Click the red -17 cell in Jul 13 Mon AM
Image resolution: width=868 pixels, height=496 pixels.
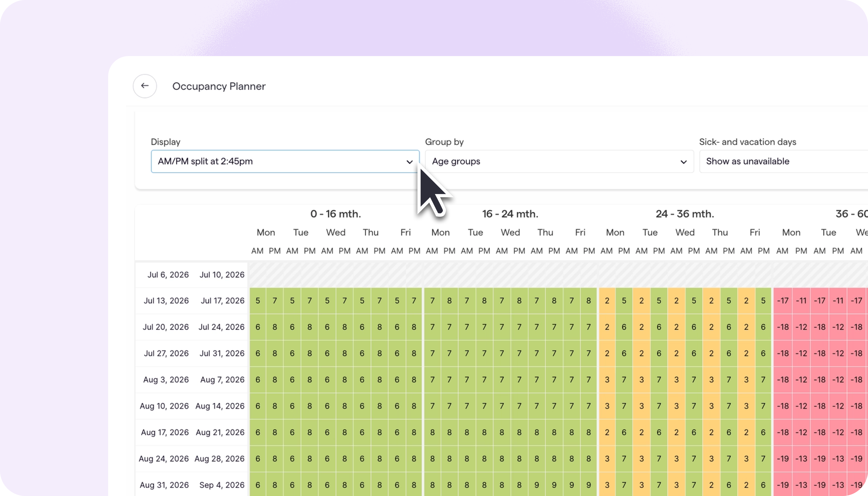click(x=782, y=301)
